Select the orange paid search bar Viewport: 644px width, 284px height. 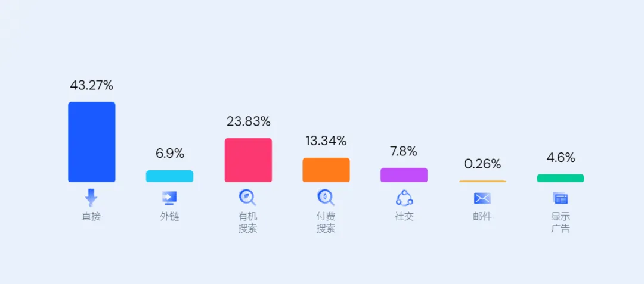click(326, 170)
